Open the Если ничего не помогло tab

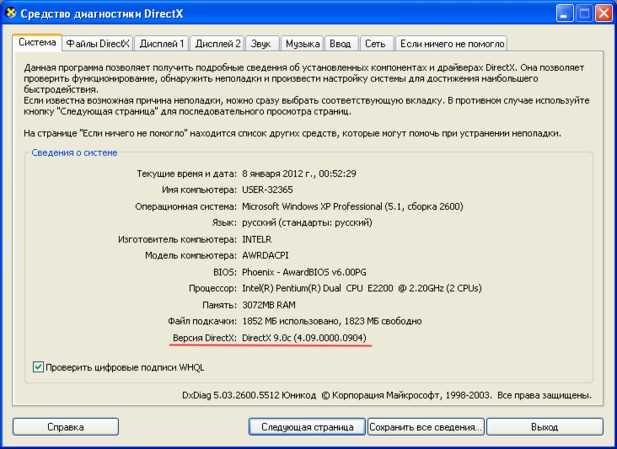tap(452, 44)
